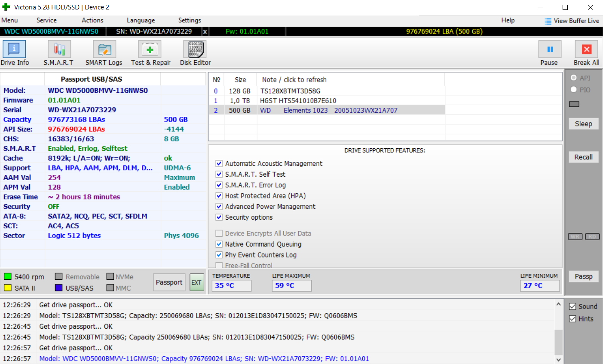
Task: Toggle Device Encrypts All User Data checkbox
Action: point(219,233)
